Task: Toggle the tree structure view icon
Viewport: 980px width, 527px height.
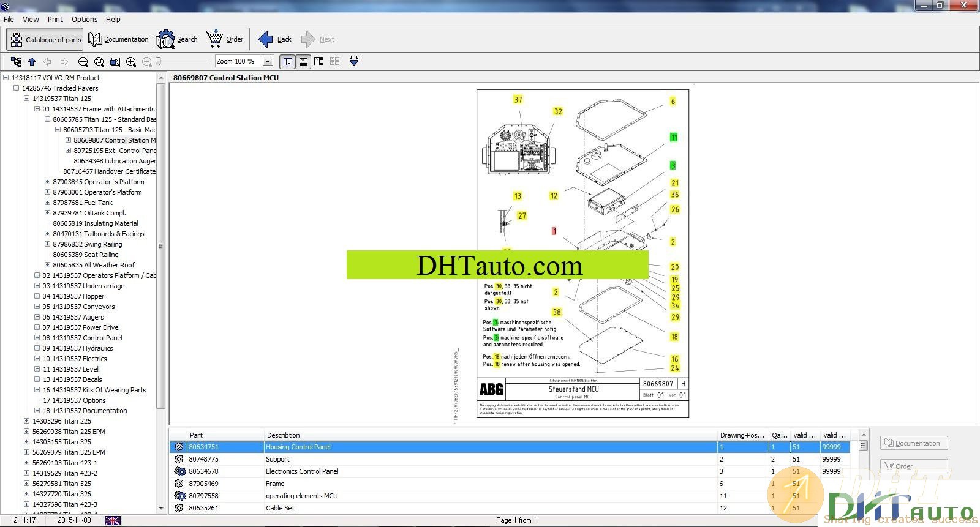Action: point(16,61)
